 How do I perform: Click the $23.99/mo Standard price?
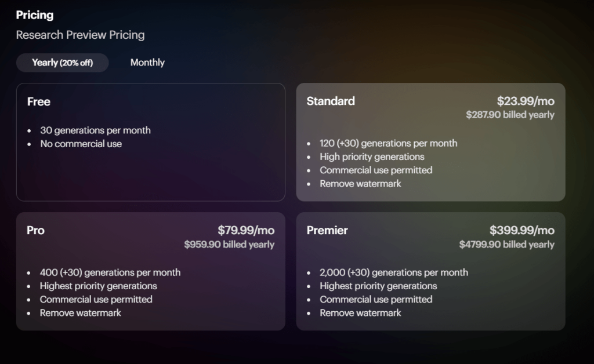526,101
